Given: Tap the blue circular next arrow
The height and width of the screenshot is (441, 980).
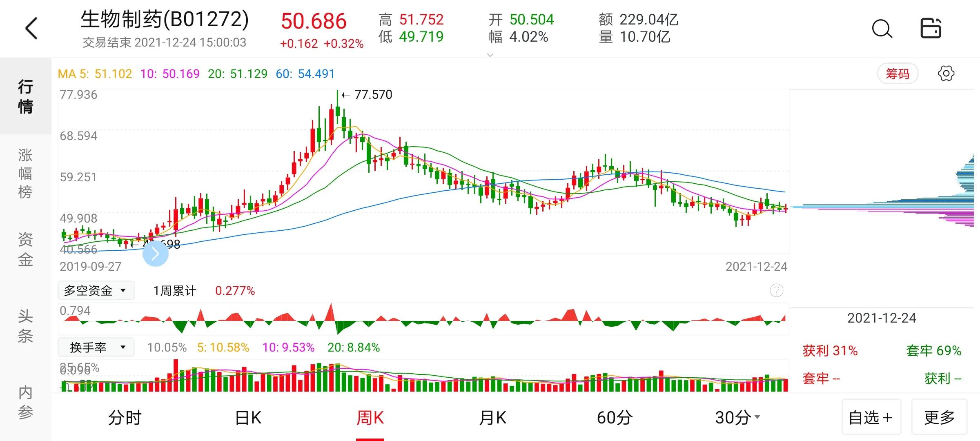Looking at the screenshot, I should 156,254.
